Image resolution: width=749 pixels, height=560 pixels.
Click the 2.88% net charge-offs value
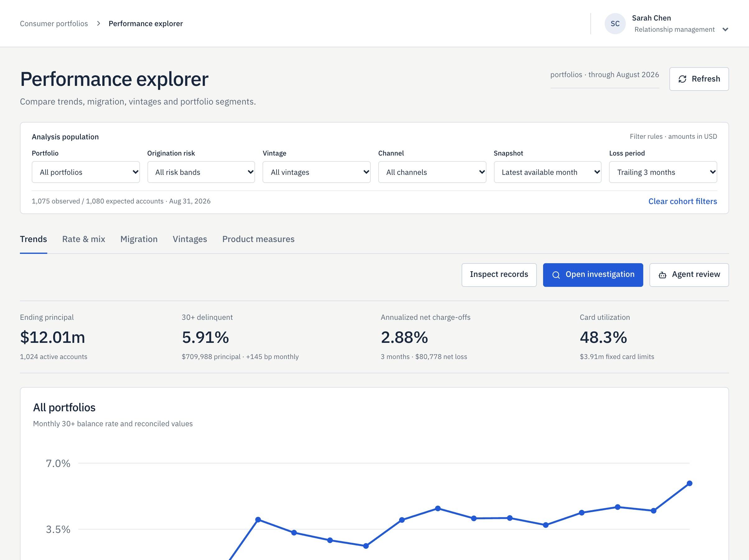point(404,338)
